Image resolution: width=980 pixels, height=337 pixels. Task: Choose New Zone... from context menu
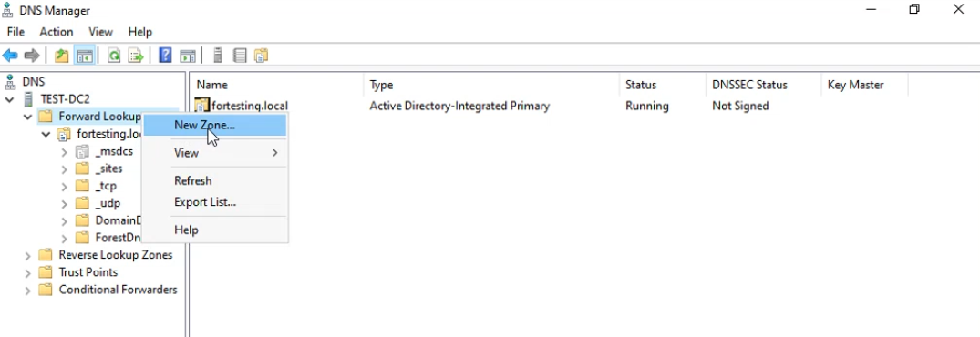215,125
